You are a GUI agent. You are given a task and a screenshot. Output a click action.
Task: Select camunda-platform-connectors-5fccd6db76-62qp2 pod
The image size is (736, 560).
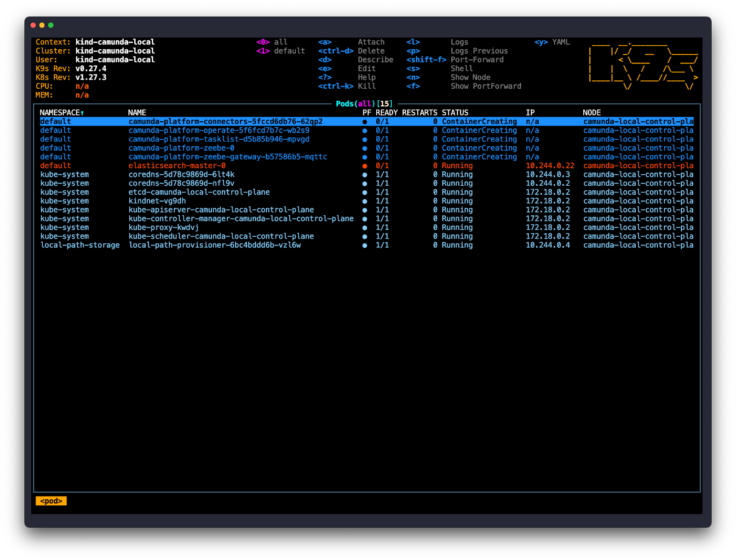click(225, 122)
